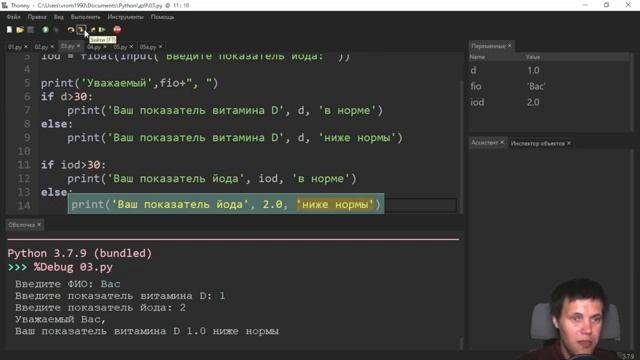
Task: Click the Debug script bug icon
Action: click(56, 29)
